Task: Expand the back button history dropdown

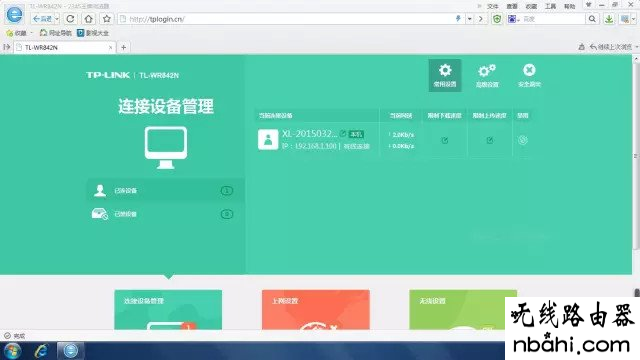Action: 57,19
